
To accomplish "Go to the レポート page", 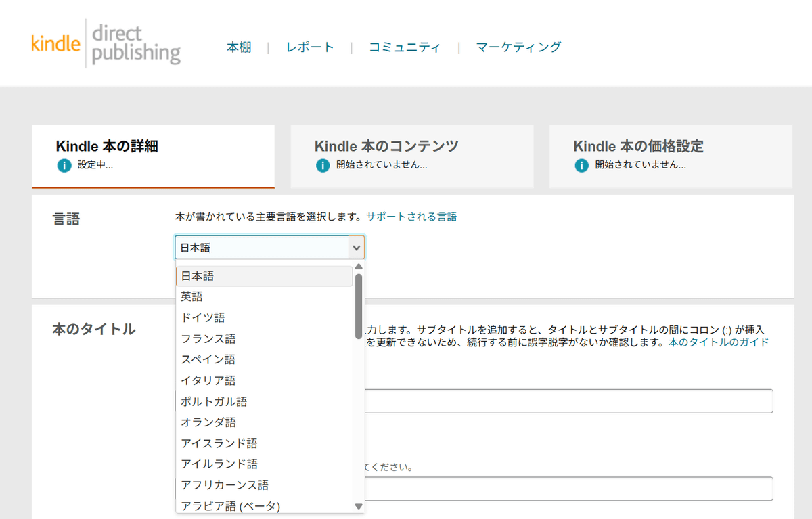I will pyautogui.click(x=310, y=47).
